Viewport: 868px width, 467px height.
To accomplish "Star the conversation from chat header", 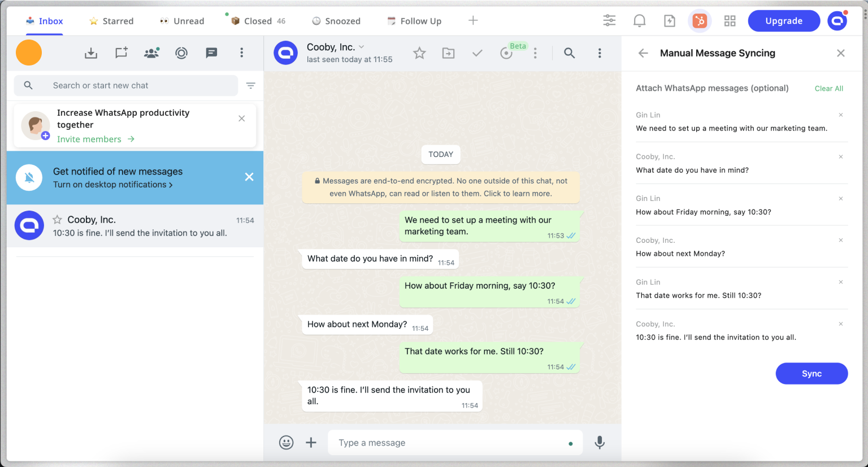I will [x=419, y=53].
